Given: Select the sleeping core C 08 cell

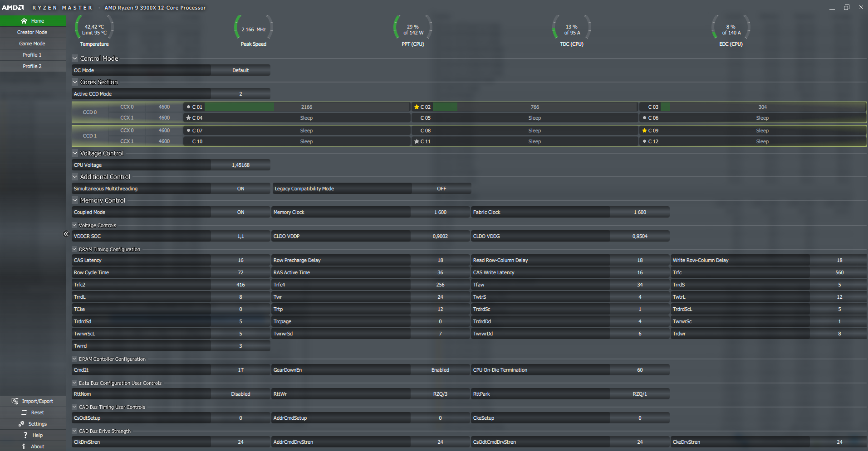Looking at the screenshot, I should [x=525, y=131].
